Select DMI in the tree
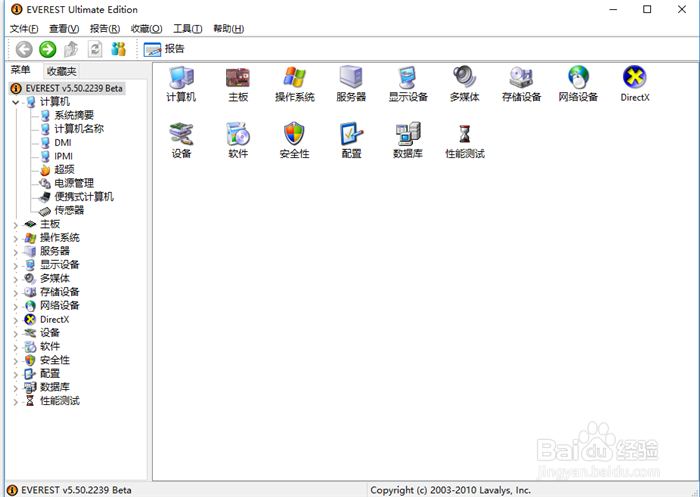This screenshot has height=497, width=700. (62, 142)
